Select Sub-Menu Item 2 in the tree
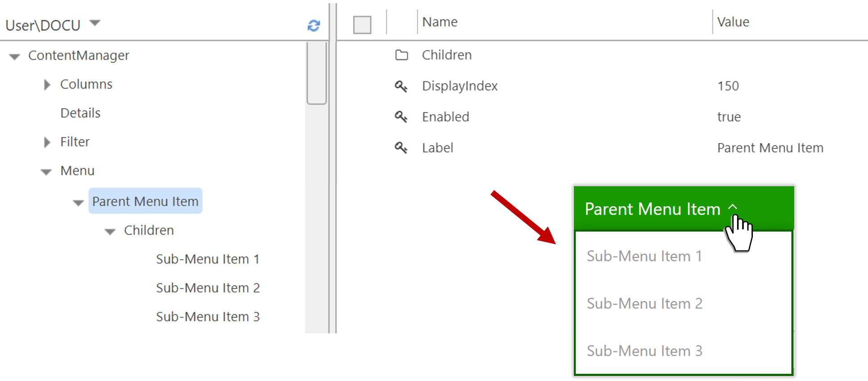Image resolution: width=868 pixels, height=381 pixels. pos(208,288)
